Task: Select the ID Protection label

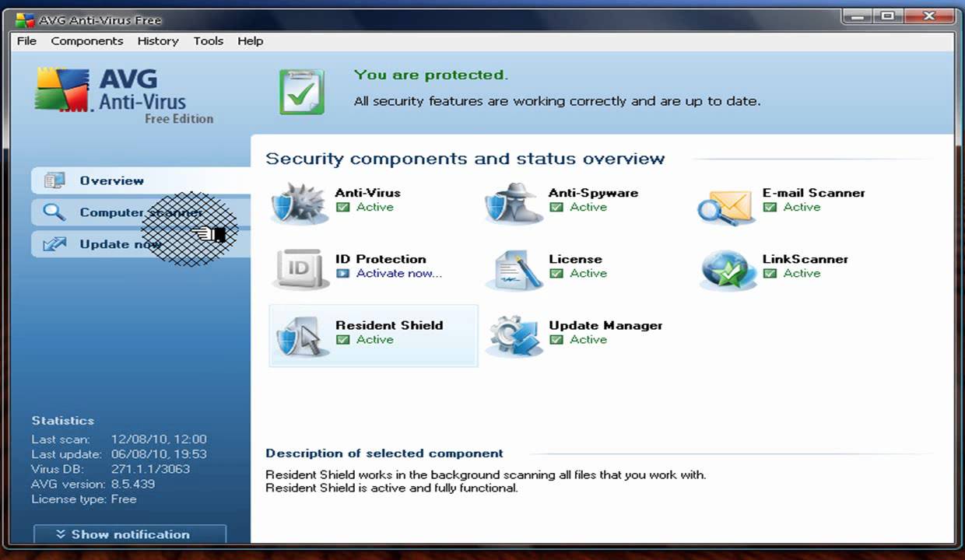Action: (x=381, y=259)
